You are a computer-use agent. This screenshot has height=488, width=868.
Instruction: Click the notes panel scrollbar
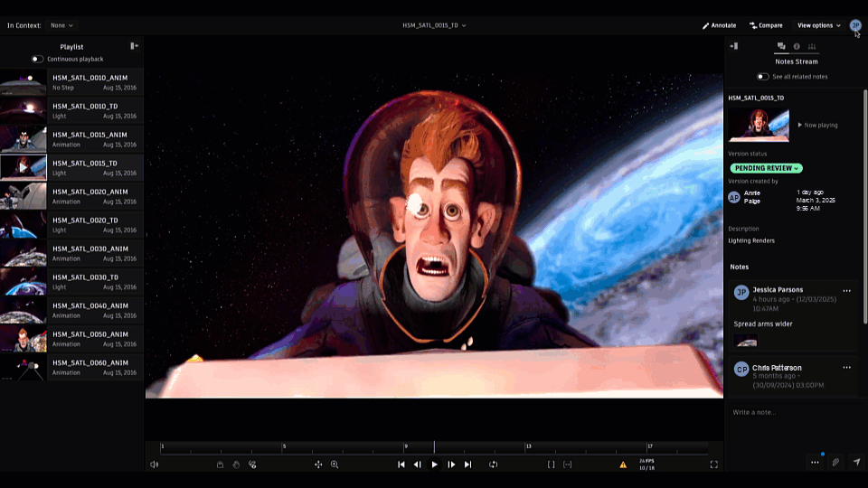pyautogui.click(x=865, y=206)
